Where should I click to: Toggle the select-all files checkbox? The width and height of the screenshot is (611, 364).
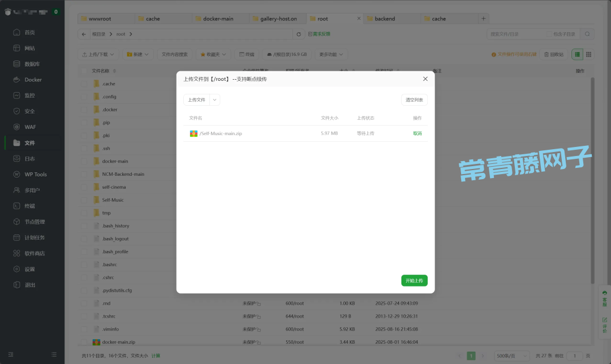[x=84, y=71]
